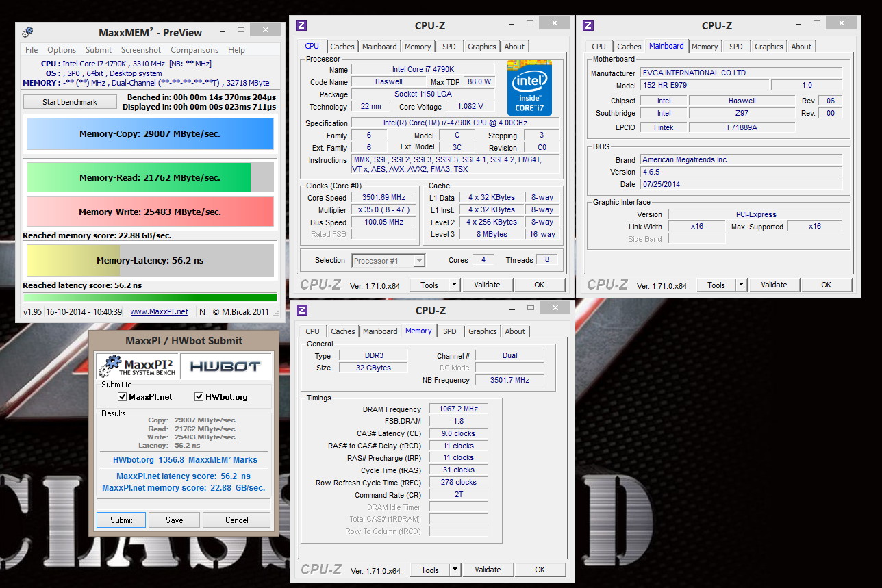Switch to About tab in Memory window
Viewport: 882px width, 588px height.
pyautogui.click(x=515, y=331)
